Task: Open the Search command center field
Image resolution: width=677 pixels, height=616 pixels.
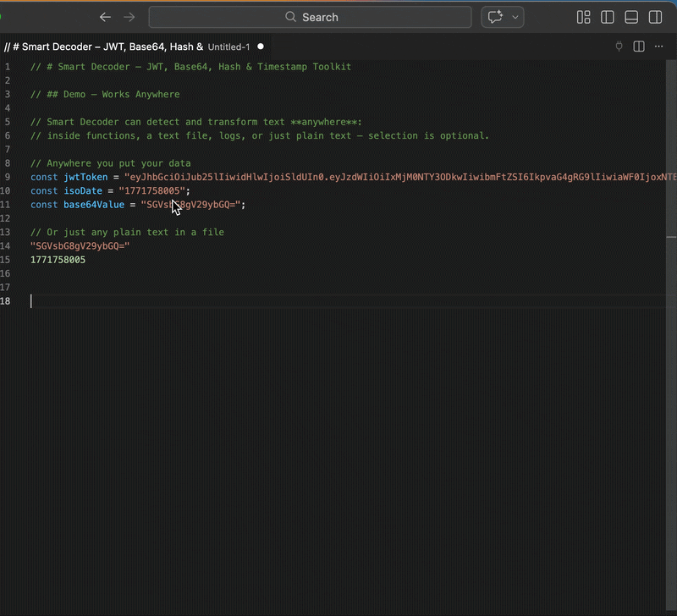Action: pos(310,17)
